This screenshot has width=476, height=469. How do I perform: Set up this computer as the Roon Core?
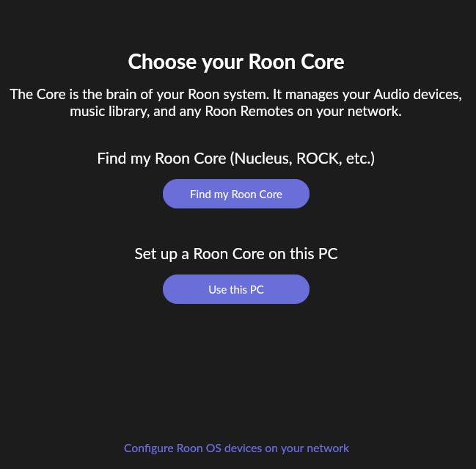click(x=236, y=289)
